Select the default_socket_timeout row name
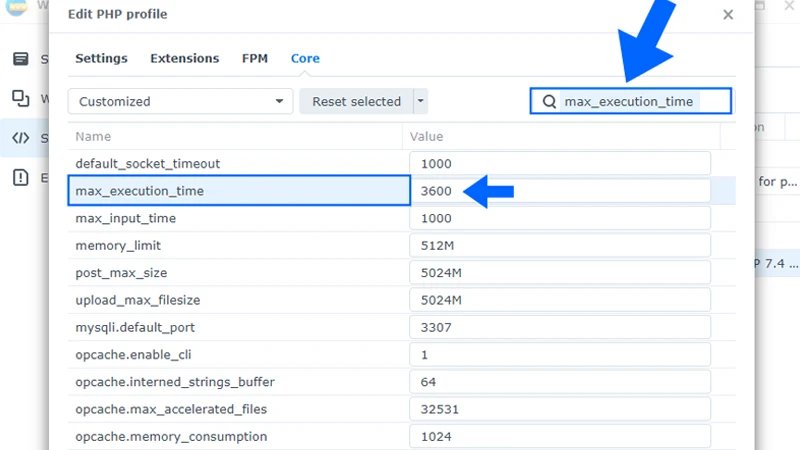This screenshot has height=450, width=800. [147, 164]
